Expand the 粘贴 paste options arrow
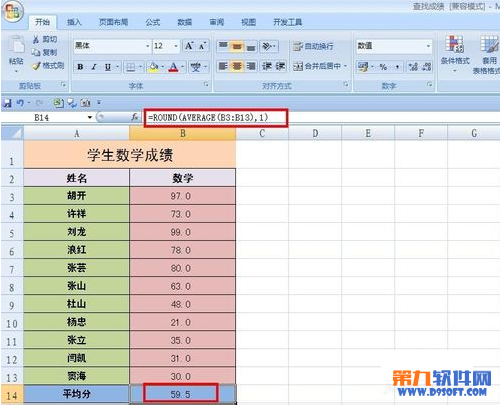500x407 pixels. coord(16,71)
